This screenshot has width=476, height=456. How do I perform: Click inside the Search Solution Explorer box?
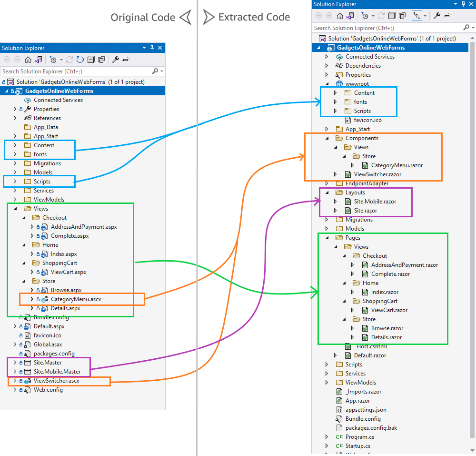click(71, 70)
